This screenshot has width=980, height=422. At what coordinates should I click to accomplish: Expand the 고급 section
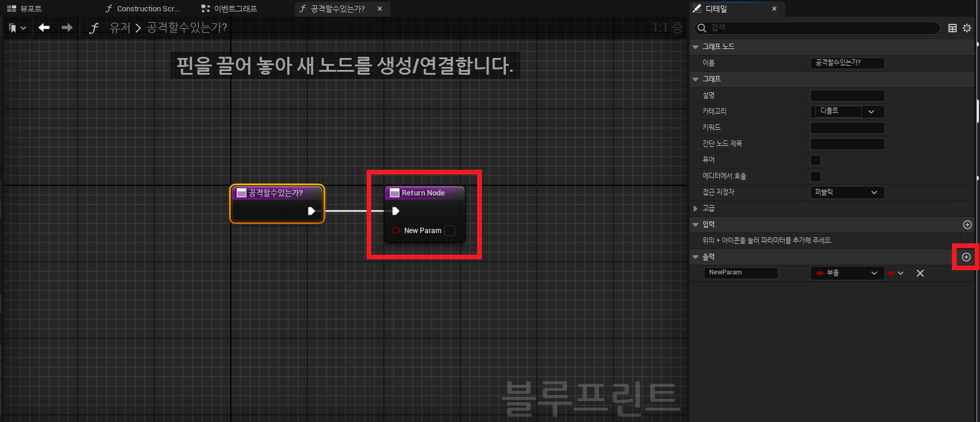tap(695, 209)
